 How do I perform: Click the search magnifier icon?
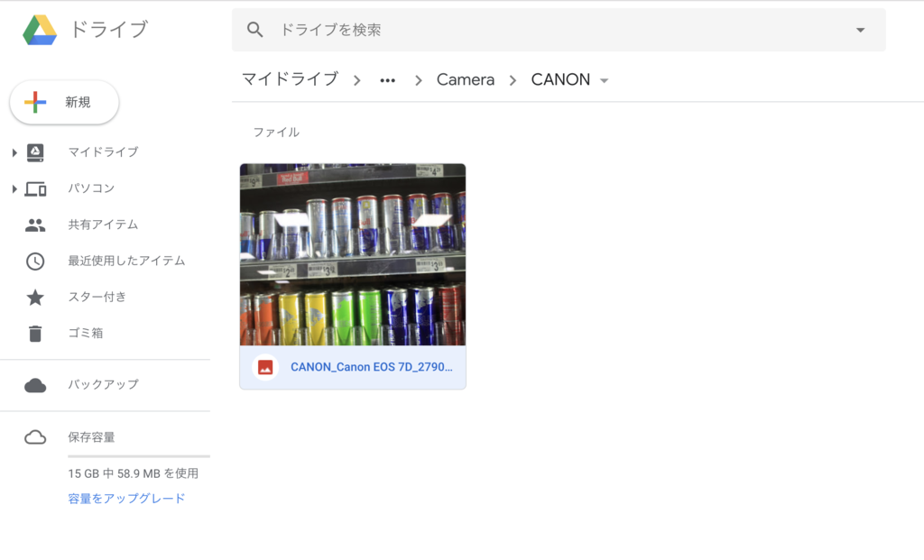coord(254,29)
